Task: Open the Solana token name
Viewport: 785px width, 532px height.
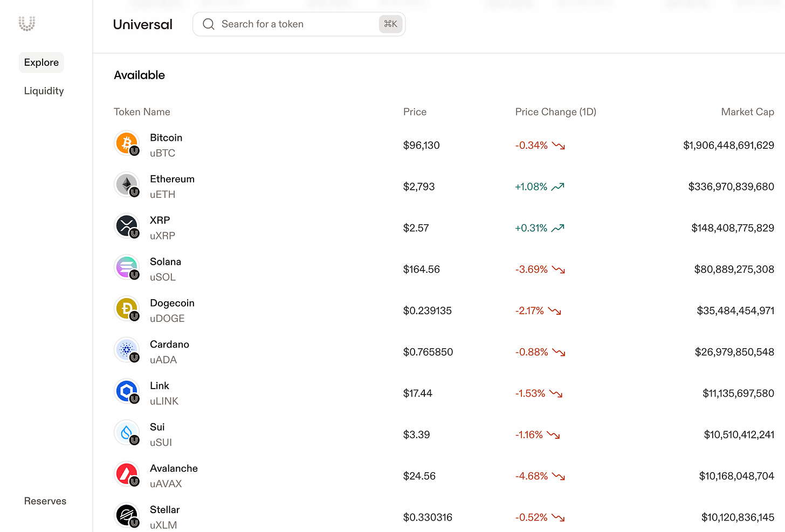Action: tap(166, 261)
